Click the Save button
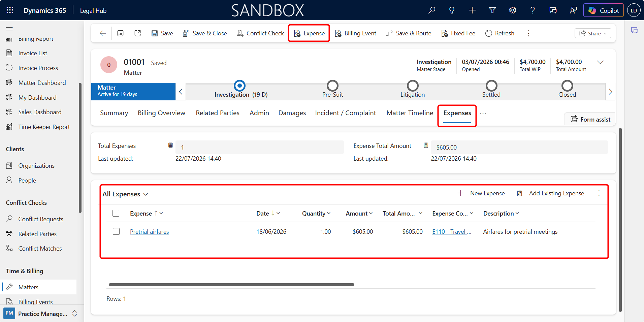 point(162,33)
